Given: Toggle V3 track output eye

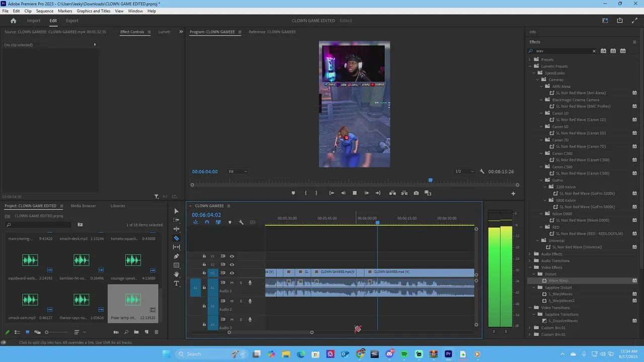Looking at the screenshot, I should 232,256.
